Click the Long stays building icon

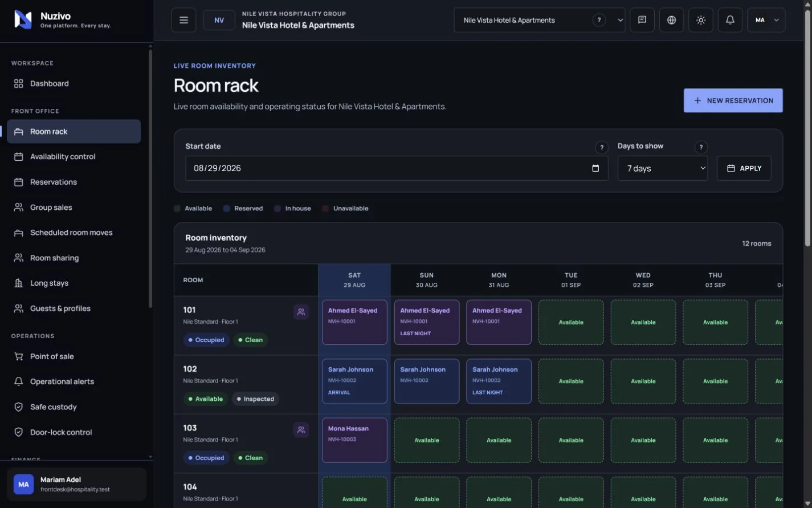coord(18,283)
